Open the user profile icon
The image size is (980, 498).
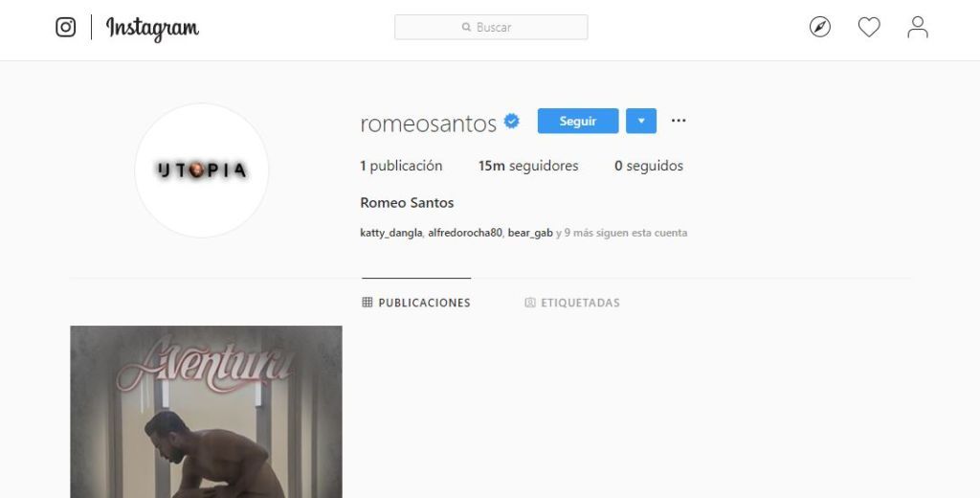click(x=918, y=27)
